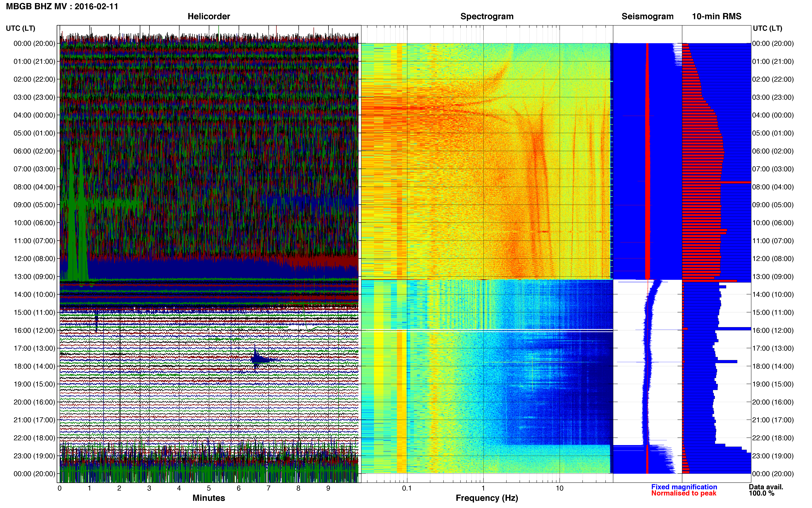This screenshot has height=508, width=812.
Task: Click the plot title MBGB BHZ MV : 2016-02-11
Action: pos(62,6)
